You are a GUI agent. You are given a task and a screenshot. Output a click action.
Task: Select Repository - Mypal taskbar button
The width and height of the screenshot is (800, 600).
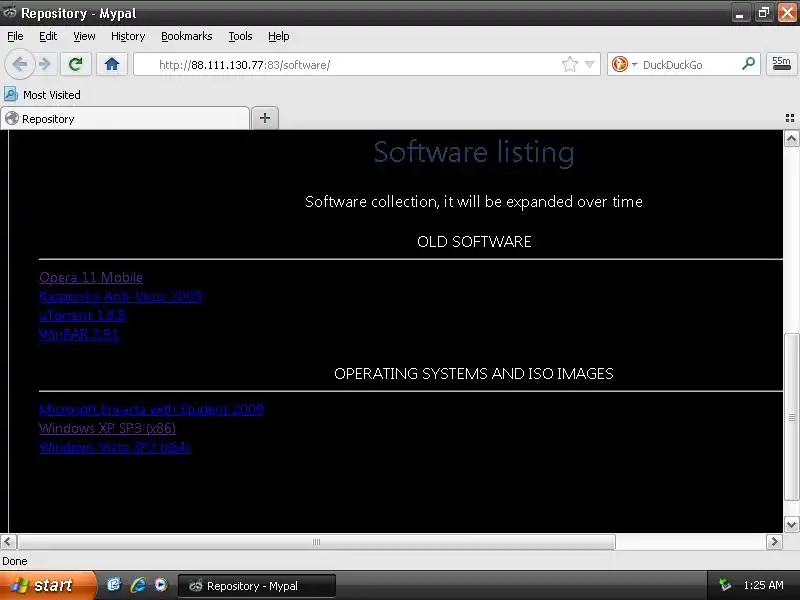coord(257,586)
